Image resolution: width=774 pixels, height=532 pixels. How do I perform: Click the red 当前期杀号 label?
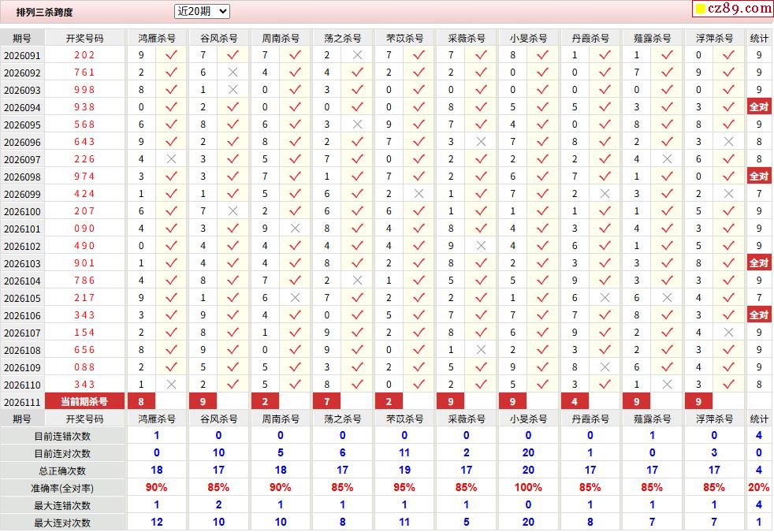point(84,402)
